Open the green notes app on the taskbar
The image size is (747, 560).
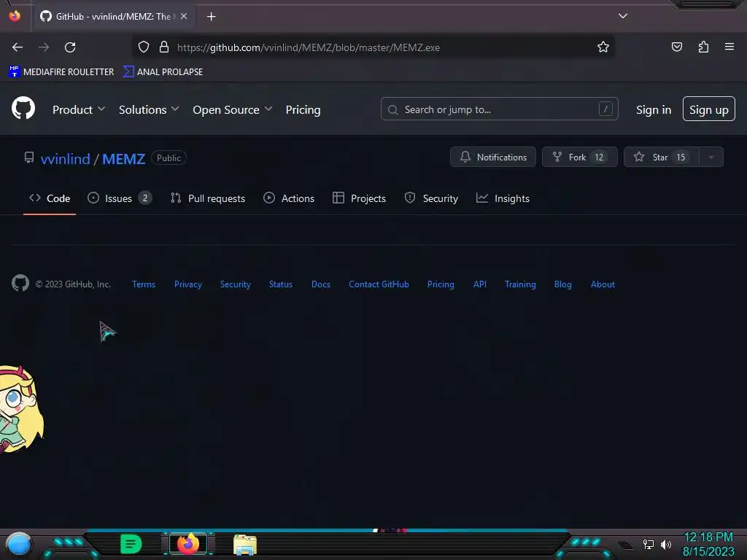pyautogui.click(x=131, y=544)
